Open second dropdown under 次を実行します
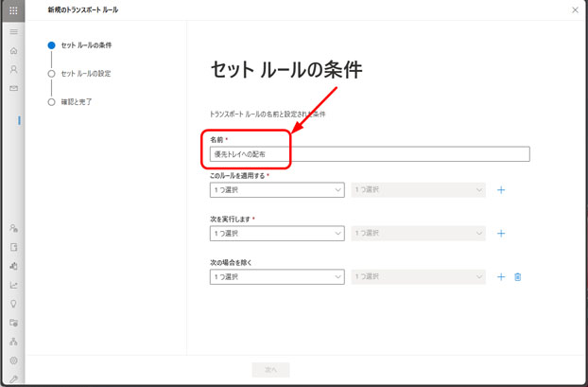The width and height of the screenshot is (588, 387). pyautogui.click(x=418, y=234)
